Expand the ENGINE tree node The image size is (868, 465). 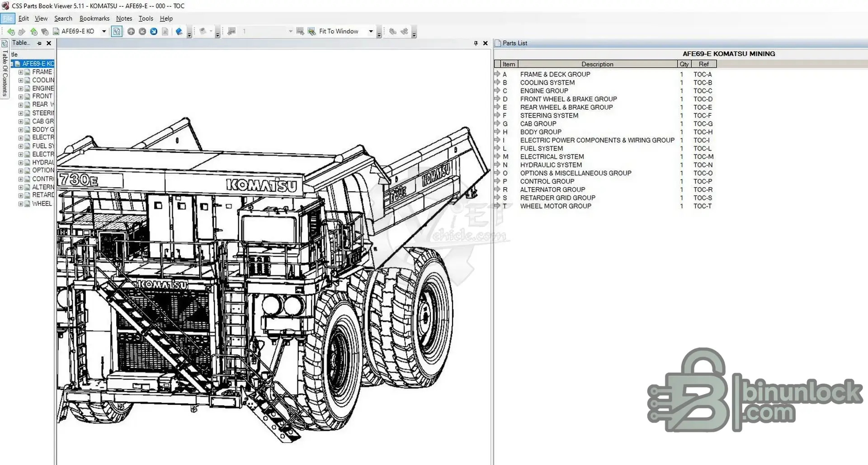21,89
